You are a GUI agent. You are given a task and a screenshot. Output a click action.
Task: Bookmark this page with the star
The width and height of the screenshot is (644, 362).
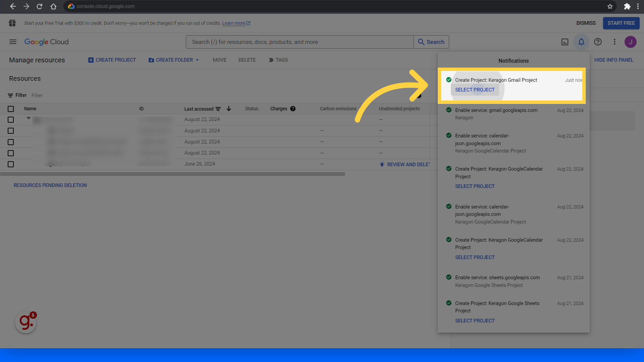(x=610, y=6)
